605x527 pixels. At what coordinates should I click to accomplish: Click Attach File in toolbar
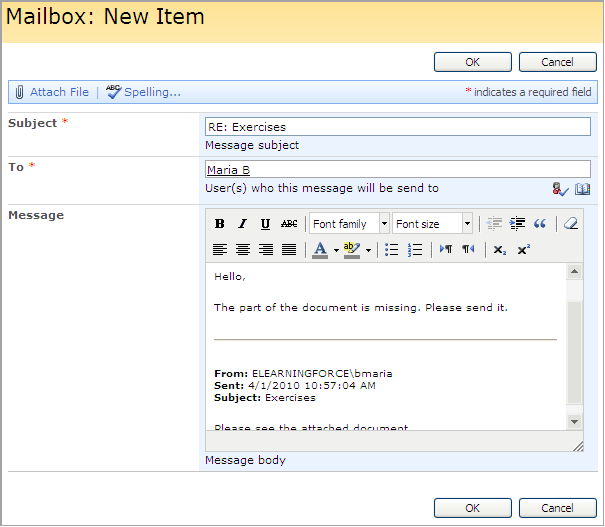(51, 92)
